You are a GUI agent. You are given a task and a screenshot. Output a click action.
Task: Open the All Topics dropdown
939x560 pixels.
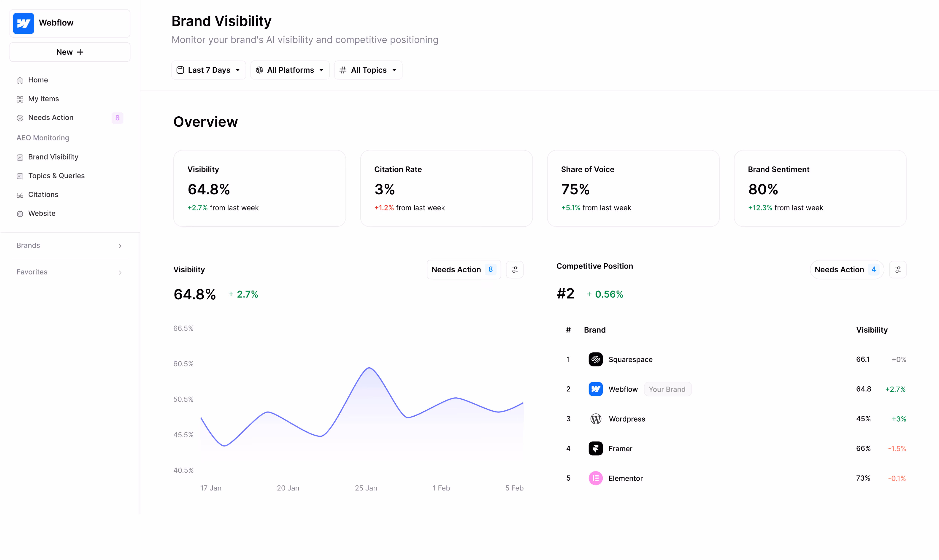click(368, 70)
